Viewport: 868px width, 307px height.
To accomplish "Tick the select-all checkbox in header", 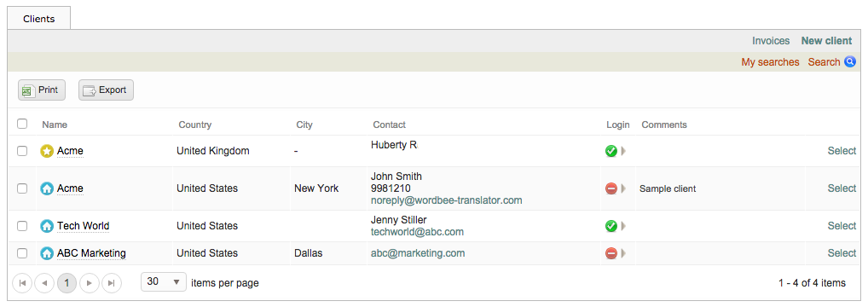I will click(22, 124).
